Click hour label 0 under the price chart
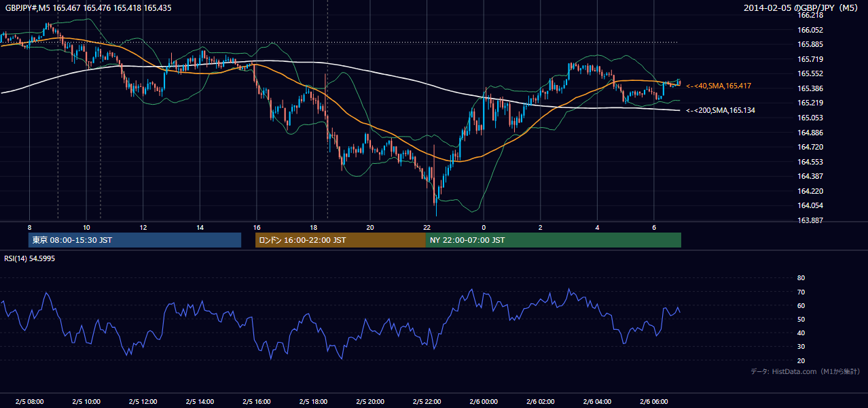868x408 pixels. tap(484, 227)
